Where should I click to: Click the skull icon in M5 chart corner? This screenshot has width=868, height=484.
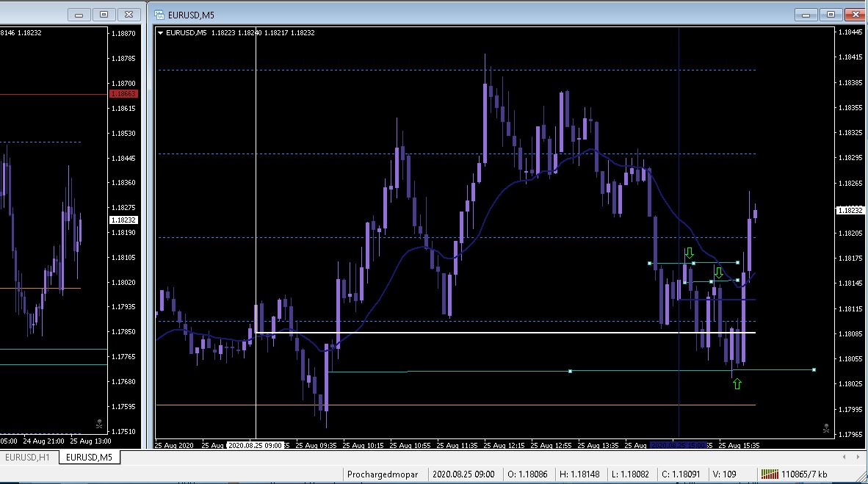click(x=826, y=428)
